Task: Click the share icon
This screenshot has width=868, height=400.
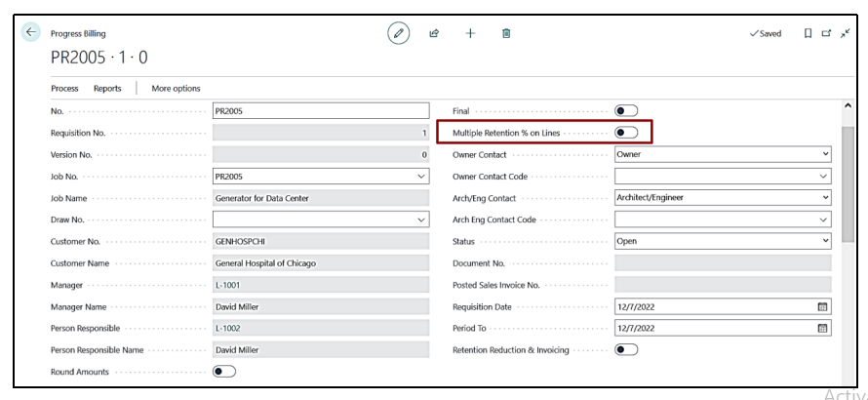Action: click(x=434, y=33)
